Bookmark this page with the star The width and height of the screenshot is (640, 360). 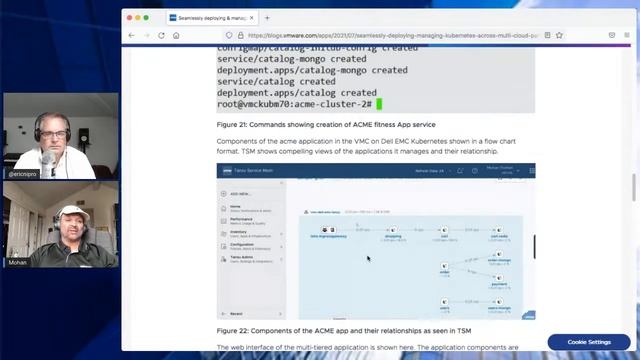(x=559, y=36)
